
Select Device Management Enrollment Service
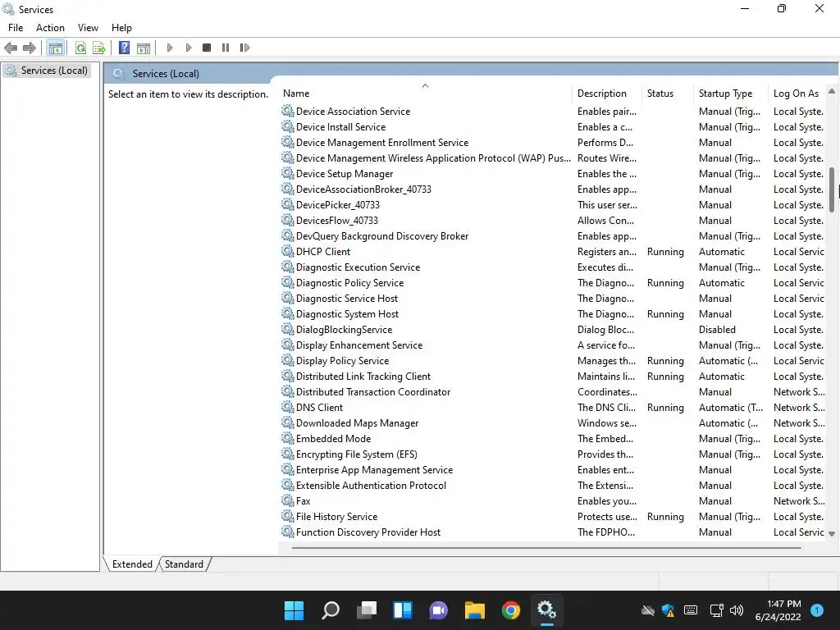coord(553,143)
